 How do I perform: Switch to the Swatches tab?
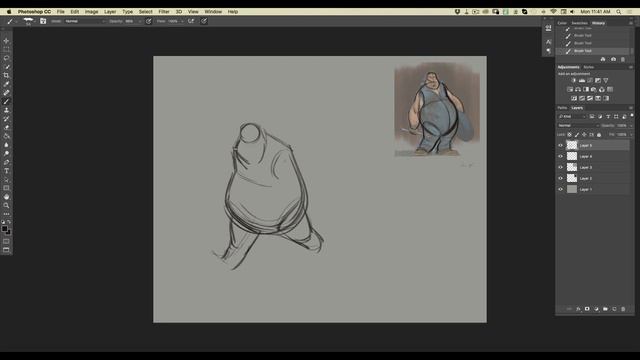coord(579,23)
